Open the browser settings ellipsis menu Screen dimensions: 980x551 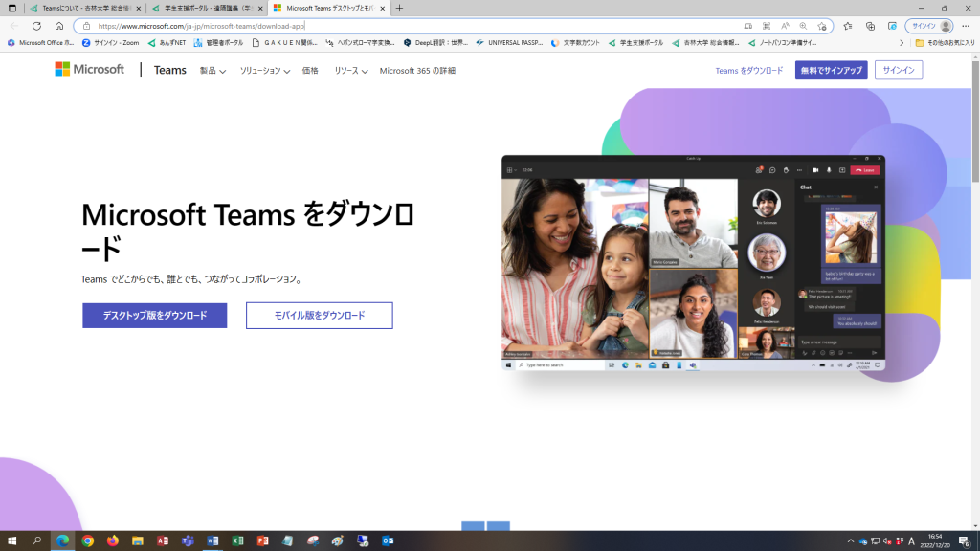point(966,26)
